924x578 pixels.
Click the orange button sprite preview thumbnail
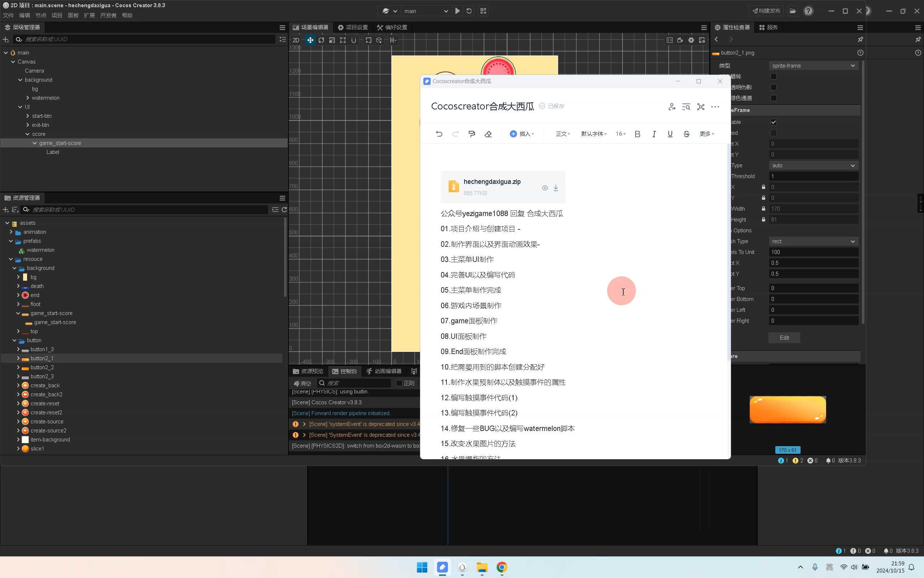point(788,409)
